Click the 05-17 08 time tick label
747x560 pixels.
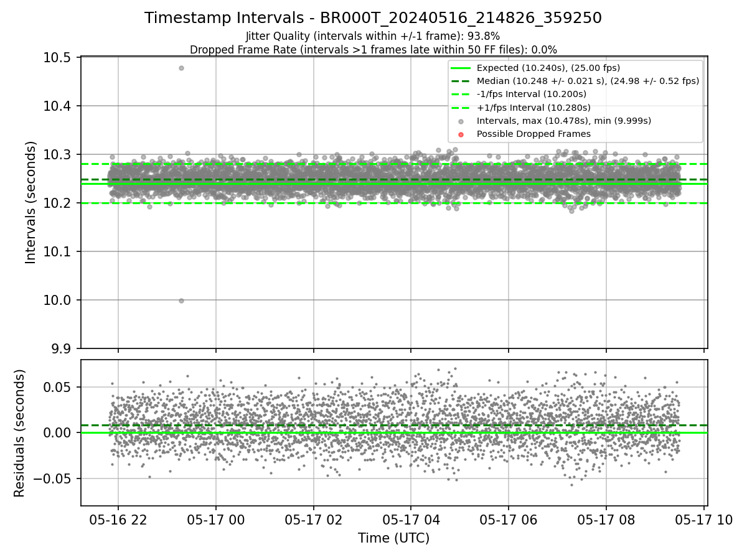click(x=606, y=520)
